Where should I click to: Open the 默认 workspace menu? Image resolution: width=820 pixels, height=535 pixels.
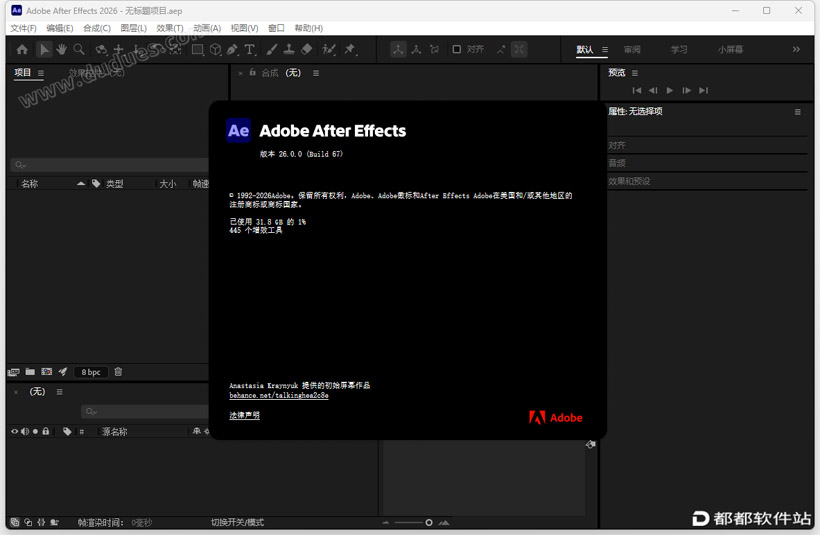tap(605, 50)
